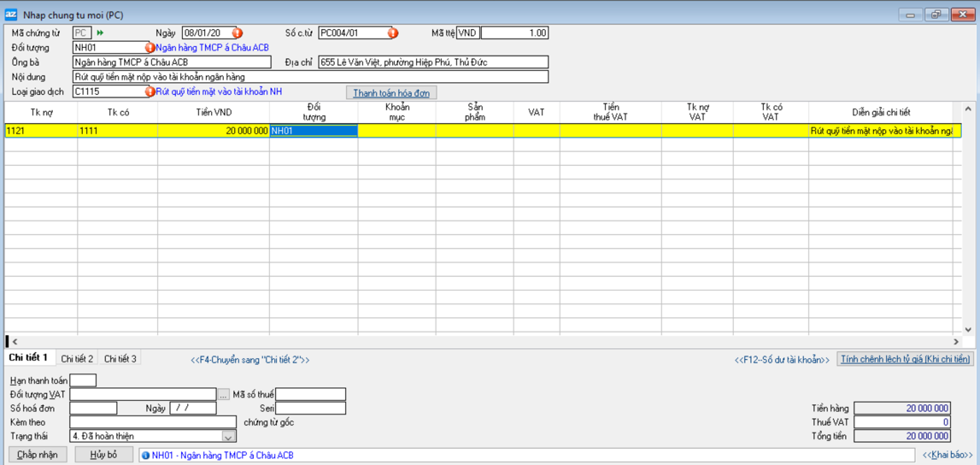Click the <<Khai báo>> link at bottom right
The height and width of the screenshot is (465, 980).
coord(948,456)
